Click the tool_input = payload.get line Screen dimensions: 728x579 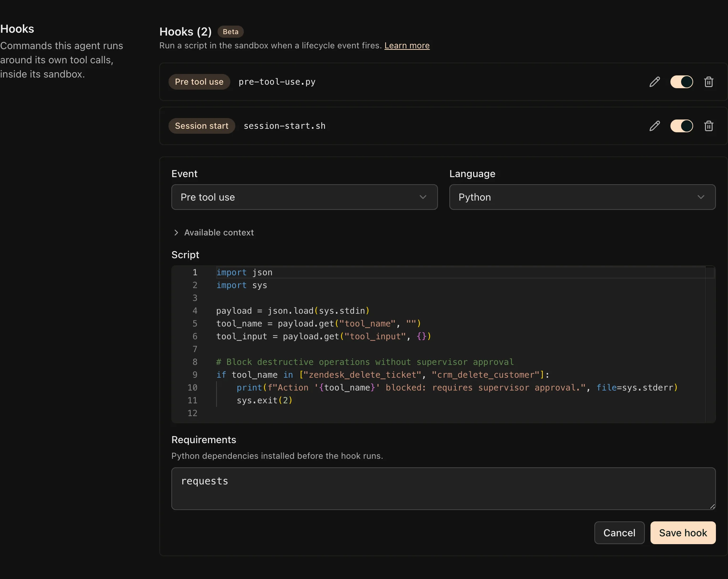(x=323, y=336)
